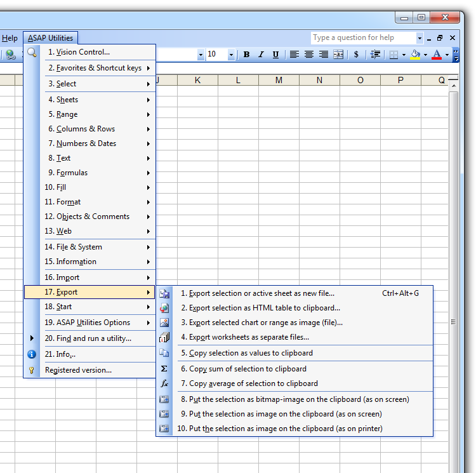Open the Font Color dropdown arrow

coord(447,55)
